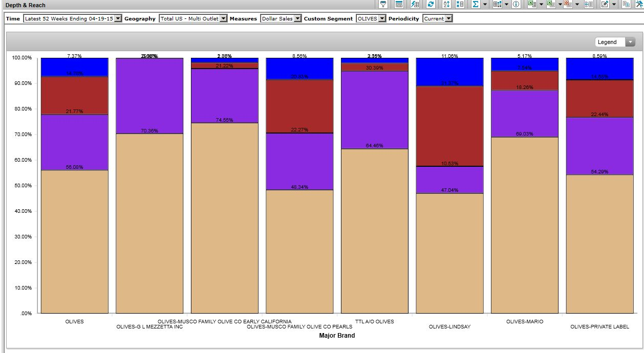This screenshot has height=353, width=644.
Task: Open the Geography dropdown
Action: click(x=223, y=18)
